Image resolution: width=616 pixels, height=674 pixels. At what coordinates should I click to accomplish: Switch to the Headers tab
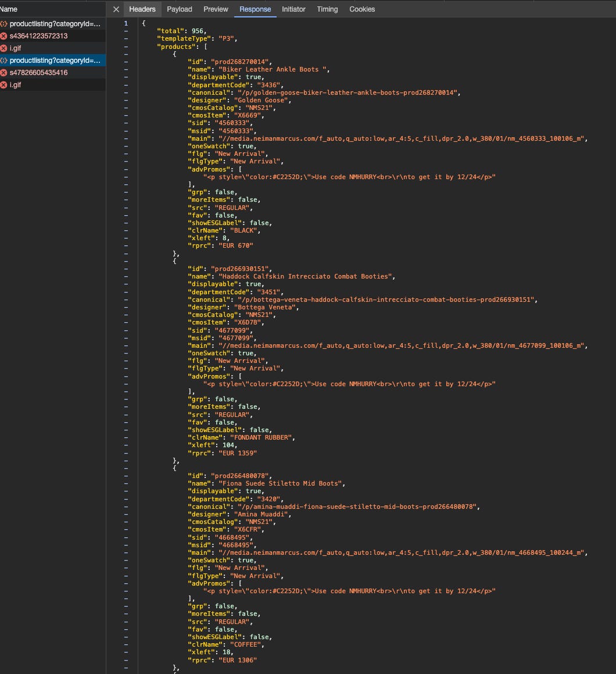142,9
